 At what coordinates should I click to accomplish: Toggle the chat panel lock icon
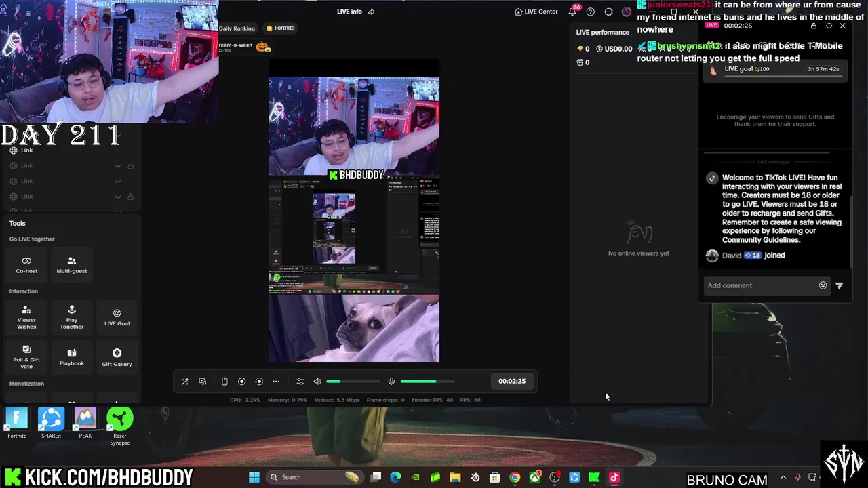tap(814, 26)
